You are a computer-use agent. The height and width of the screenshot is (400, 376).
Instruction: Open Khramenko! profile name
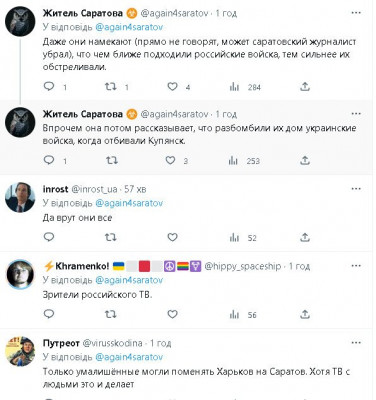click(82, 266)
